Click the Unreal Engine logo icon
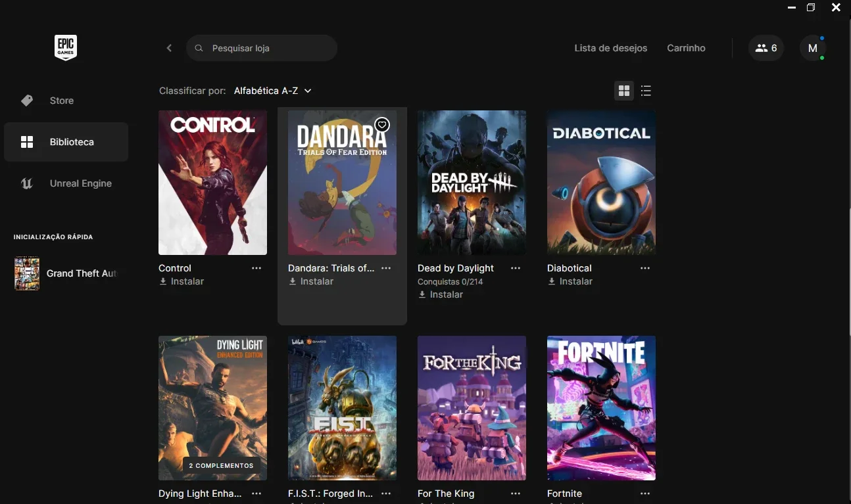This screenshot has height=504, width=851. (x=27, y=183)
